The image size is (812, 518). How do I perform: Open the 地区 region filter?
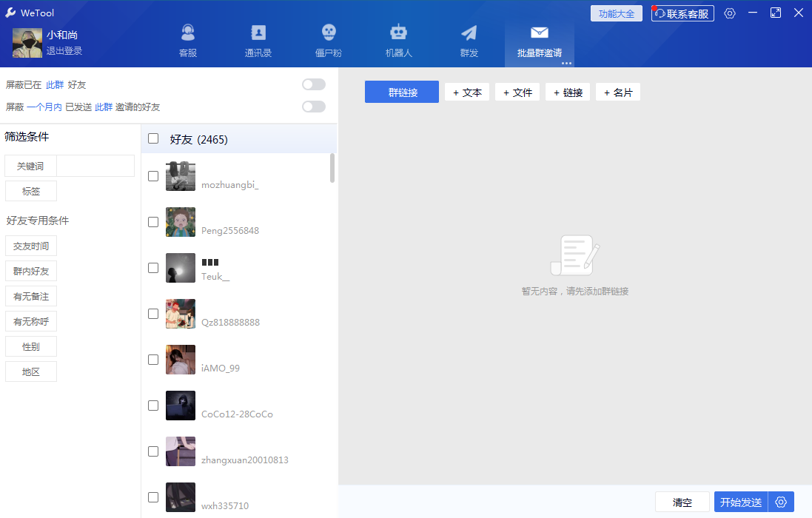point(30,371)
